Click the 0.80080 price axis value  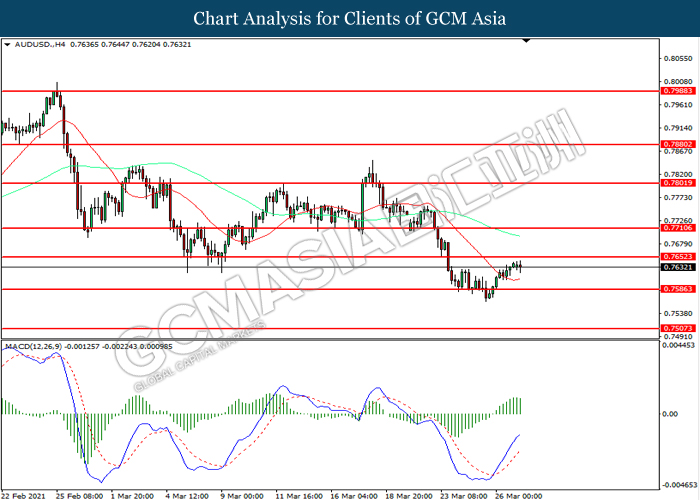click(678, 82)
